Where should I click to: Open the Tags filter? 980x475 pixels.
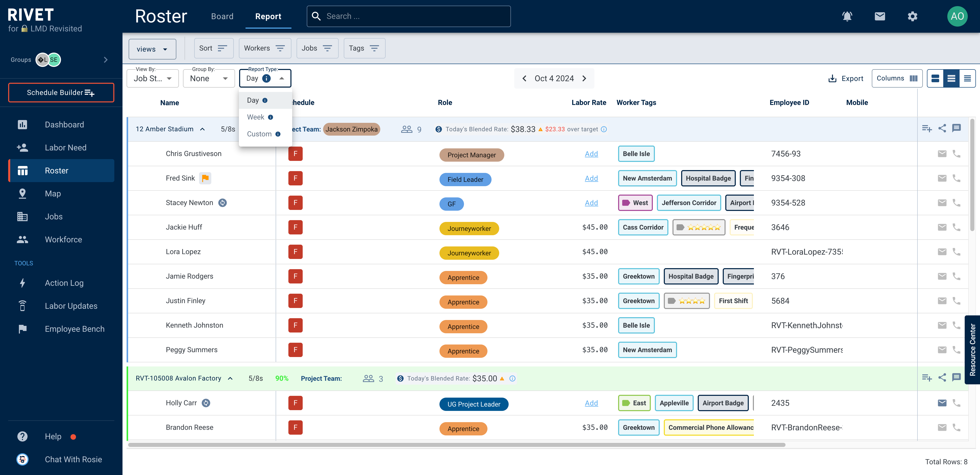coord(364,48)
